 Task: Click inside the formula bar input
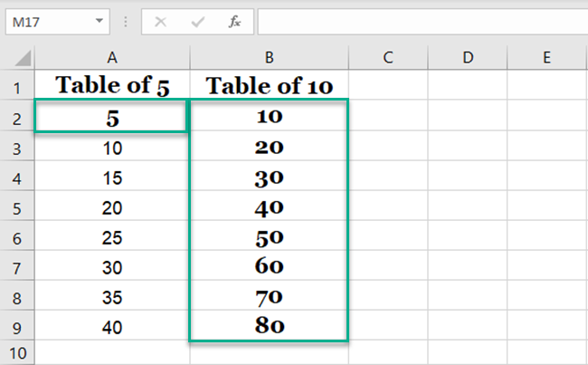(416, 22)
